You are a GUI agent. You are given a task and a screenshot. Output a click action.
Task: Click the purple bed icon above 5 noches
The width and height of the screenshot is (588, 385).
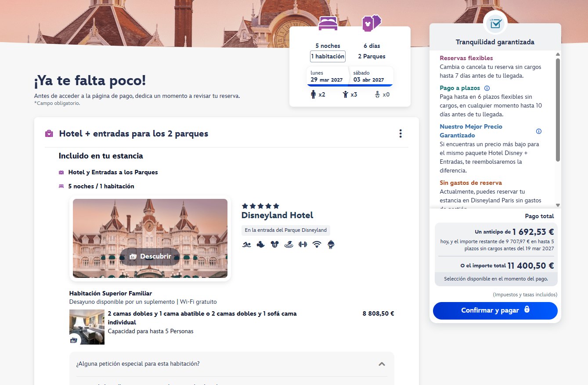tap(328, 23)
